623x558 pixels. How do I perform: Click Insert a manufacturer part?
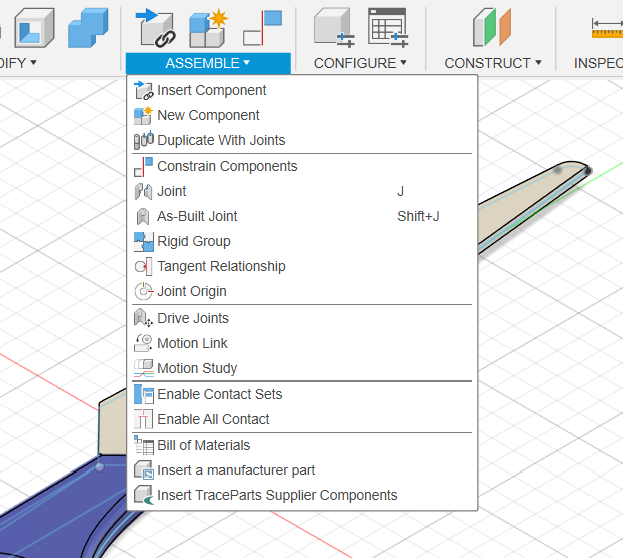pos(236,470)
